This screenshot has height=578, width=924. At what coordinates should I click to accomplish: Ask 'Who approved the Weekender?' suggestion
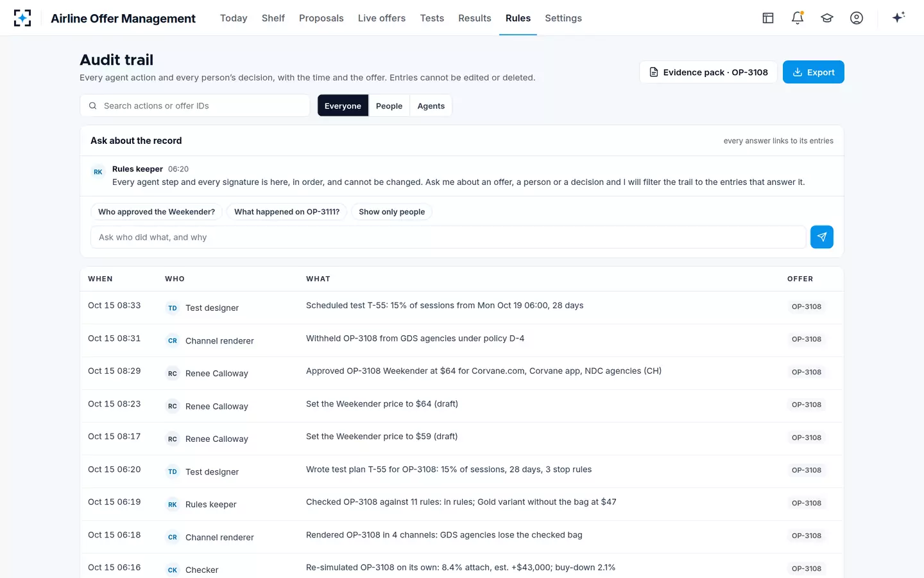(157, 212)
